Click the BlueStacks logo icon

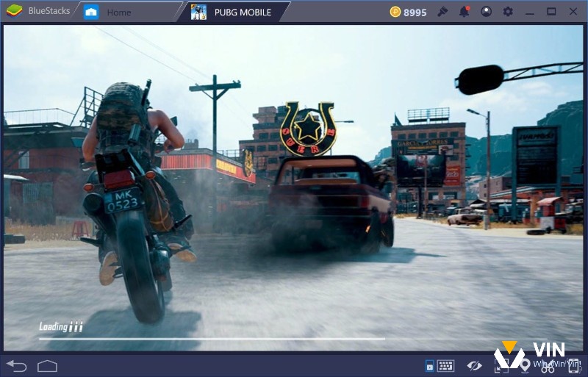click(x=14, y=11)
